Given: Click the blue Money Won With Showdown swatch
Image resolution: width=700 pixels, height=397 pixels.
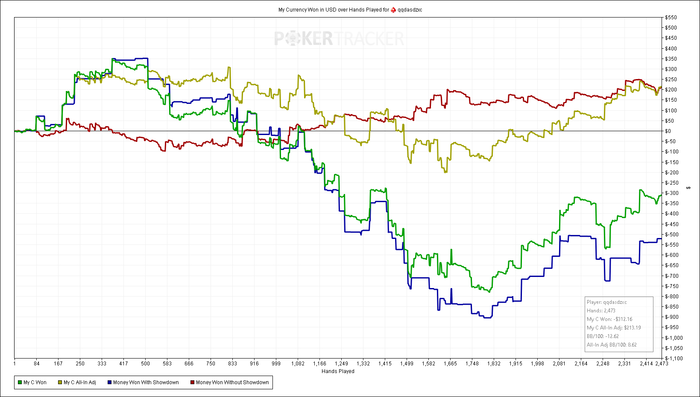Looking at the screenshot, I should point(109,382).
